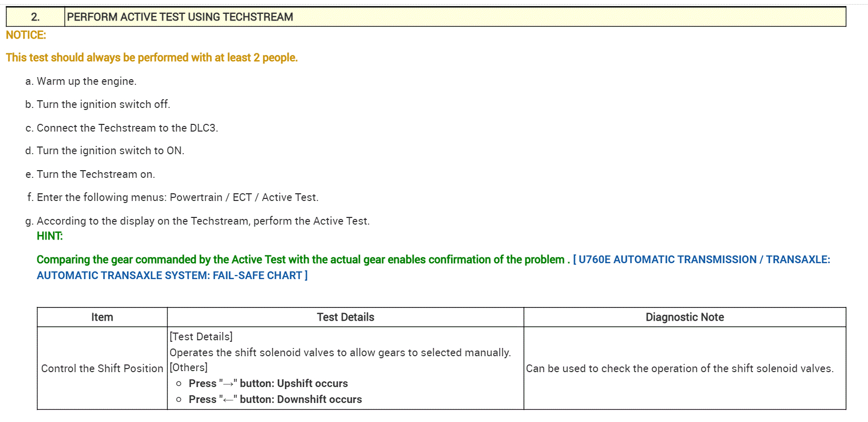Image resolution: width=868 pixels, height=422 pixels.
Task: Click the Item column header
Action: [x=102, y=317]
